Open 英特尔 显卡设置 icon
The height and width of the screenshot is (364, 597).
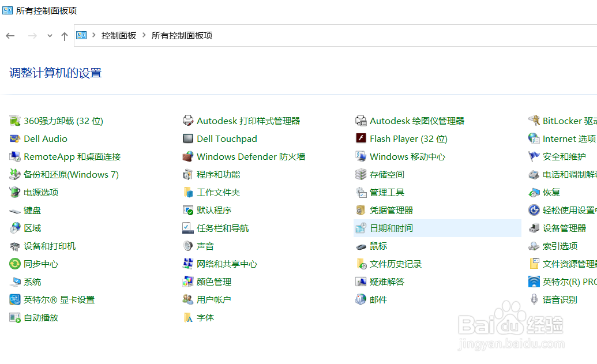15,299
